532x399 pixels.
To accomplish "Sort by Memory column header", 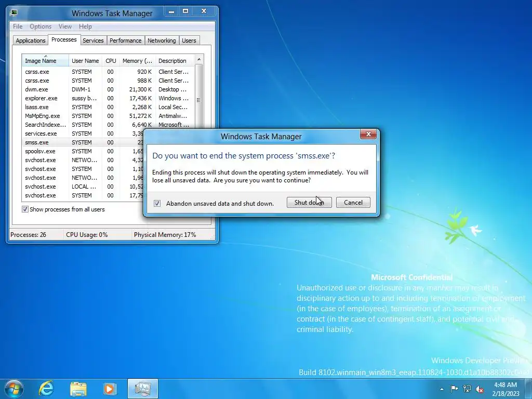I will [x=137, y=60].
